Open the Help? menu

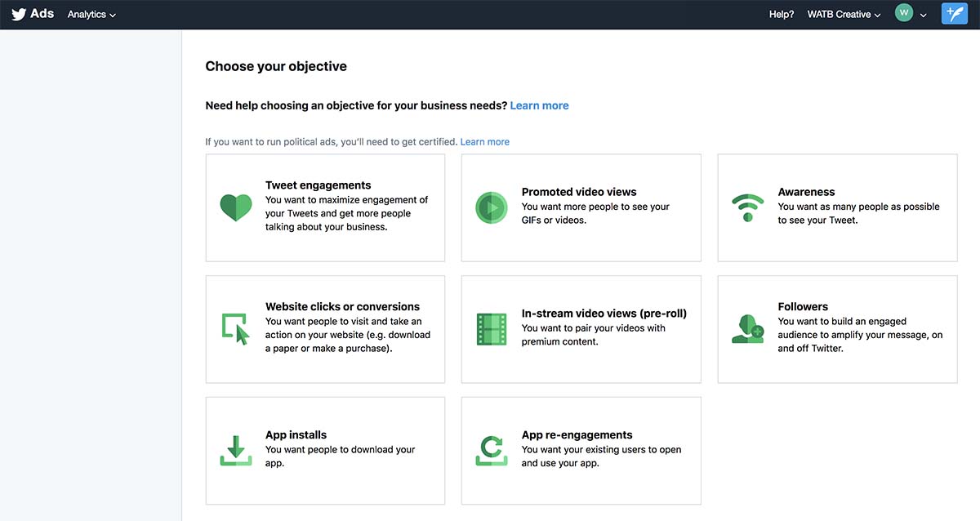(x=780, y=14)
